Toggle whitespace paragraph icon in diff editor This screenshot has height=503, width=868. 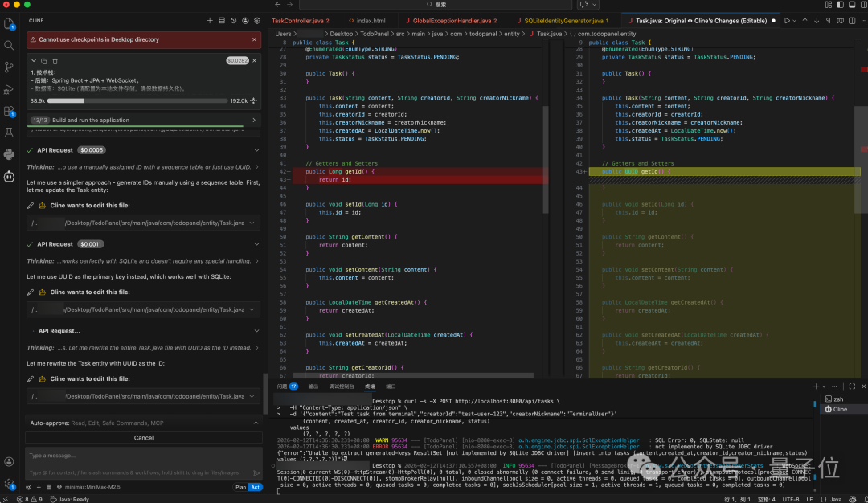(829, 20)
